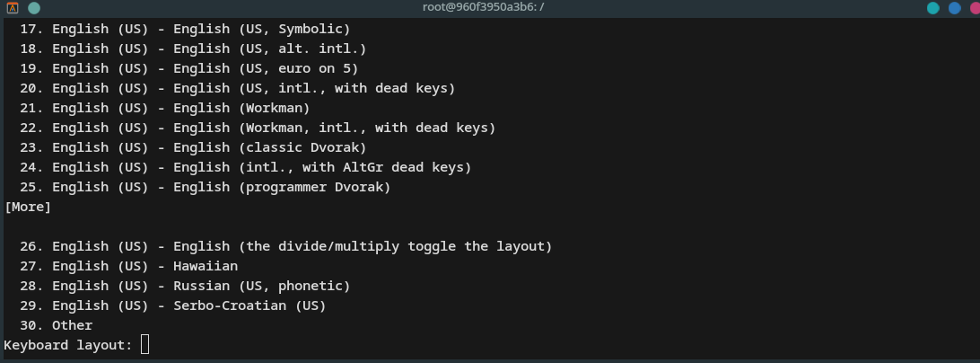The height and width of the screenshot is (363, 980).
Task: Click the AltGr dead keys layout line
Action: point(245,167)
